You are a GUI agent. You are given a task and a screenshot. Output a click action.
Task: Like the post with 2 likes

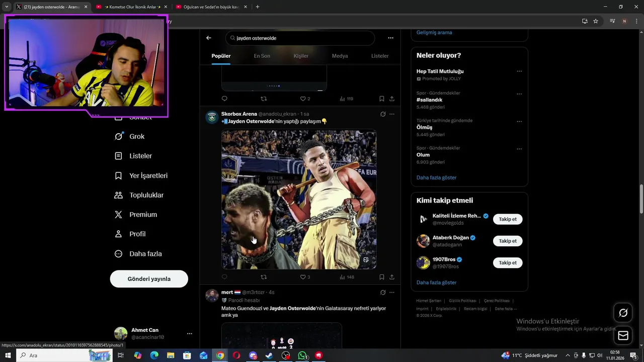point(305,99)
